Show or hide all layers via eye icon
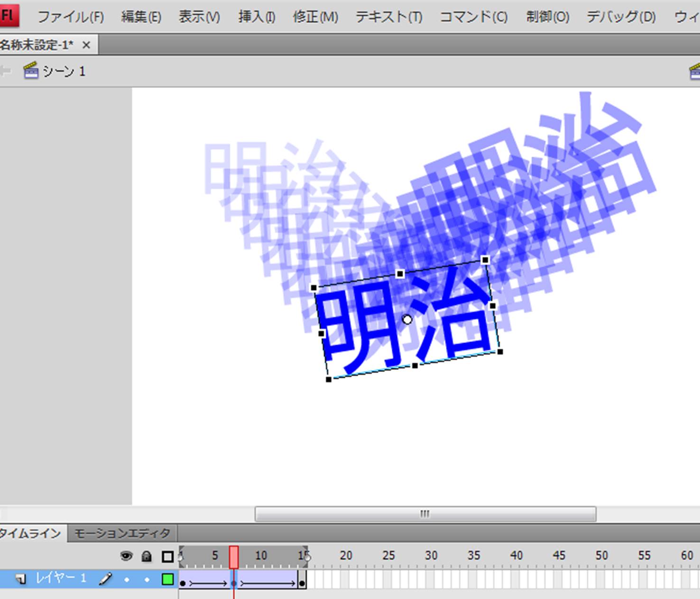The image size is (700, 599). pyautogui.click(x=127, y=556)
